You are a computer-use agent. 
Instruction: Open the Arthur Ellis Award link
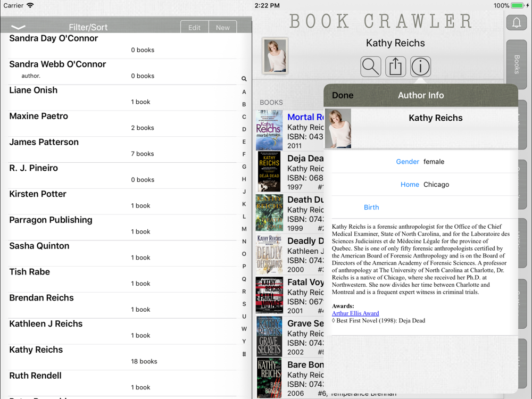coord(355,313)
